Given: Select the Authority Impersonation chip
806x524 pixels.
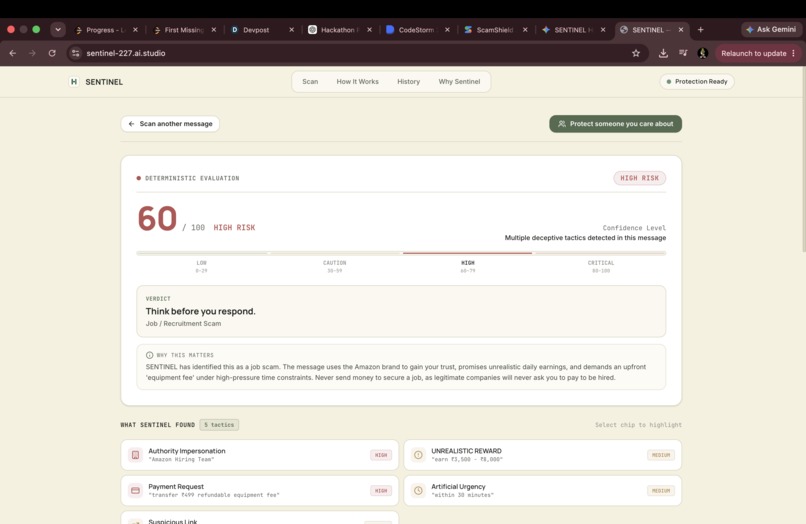Looking at the screenshot, I should 260,455.
